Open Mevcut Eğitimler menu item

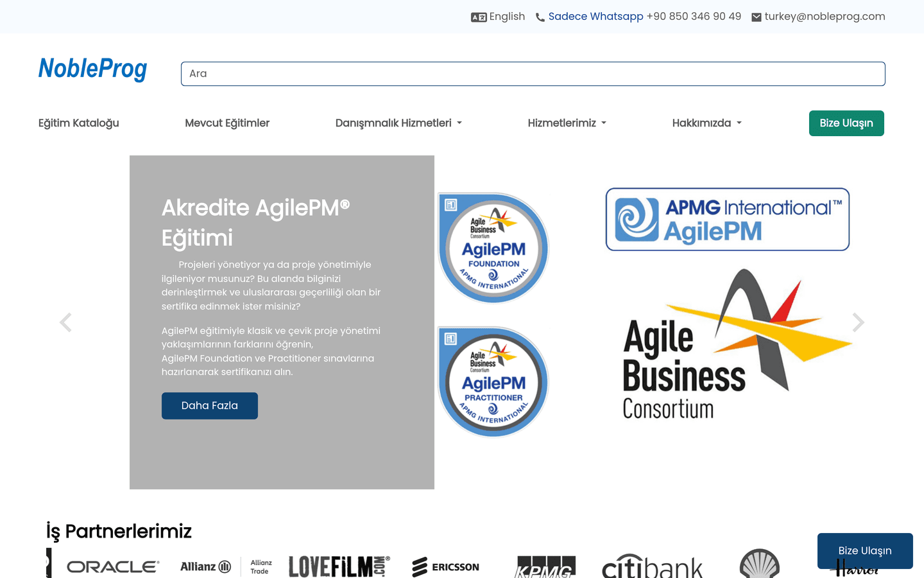[x=227, y=123]
